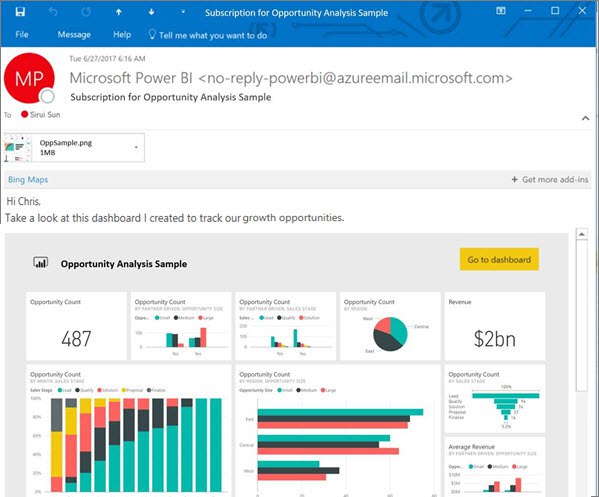
Task: Click recipient Sirui Sun
Action: [x=41, y=114]
